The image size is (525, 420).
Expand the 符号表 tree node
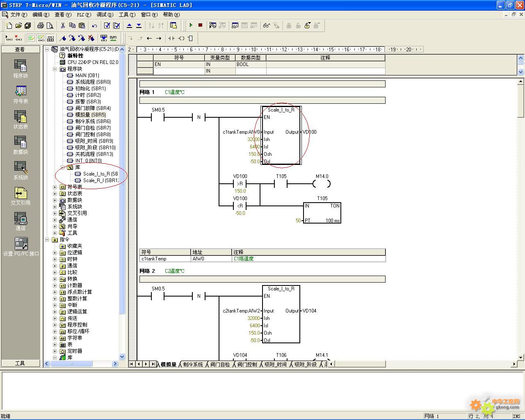tap(55, 187)
